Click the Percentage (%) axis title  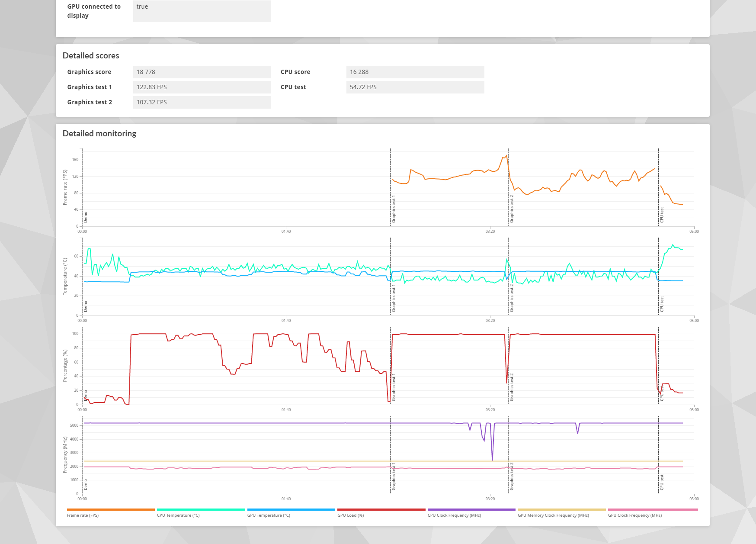[65, 366]
